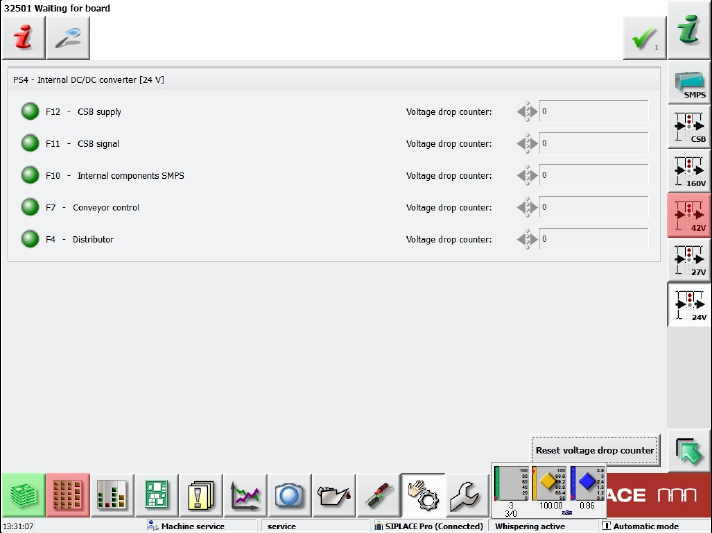Open the screwdriver tool icon
Image resolution: width=712 pixels, height=533 pixels.
(379, 495)
